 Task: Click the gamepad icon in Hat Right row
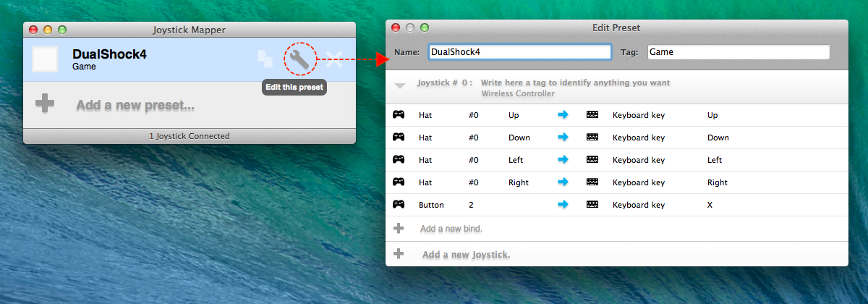tap(399, 182)
